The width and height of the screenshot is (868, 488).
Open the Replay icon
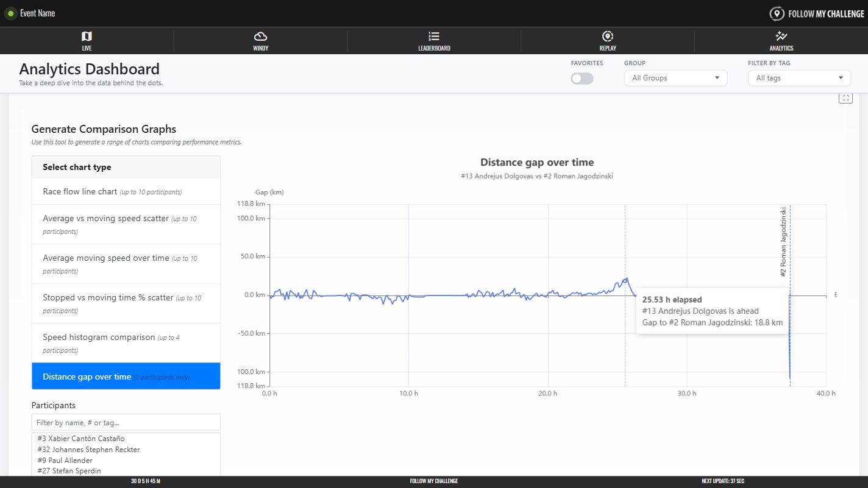[607, 37]
